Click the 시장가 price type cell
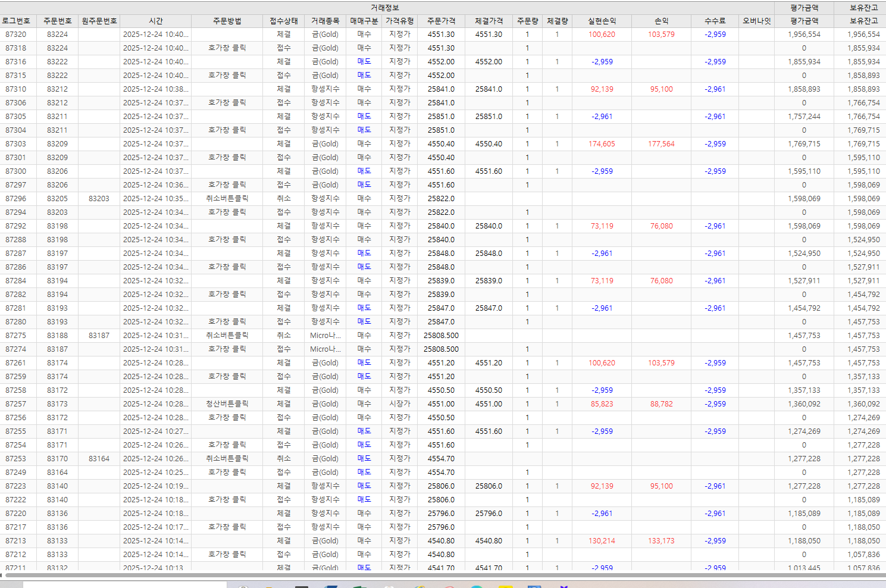Image resolution: width=886 pixels, height=588 pixels. pyautogui.click(x=400, y=404)
